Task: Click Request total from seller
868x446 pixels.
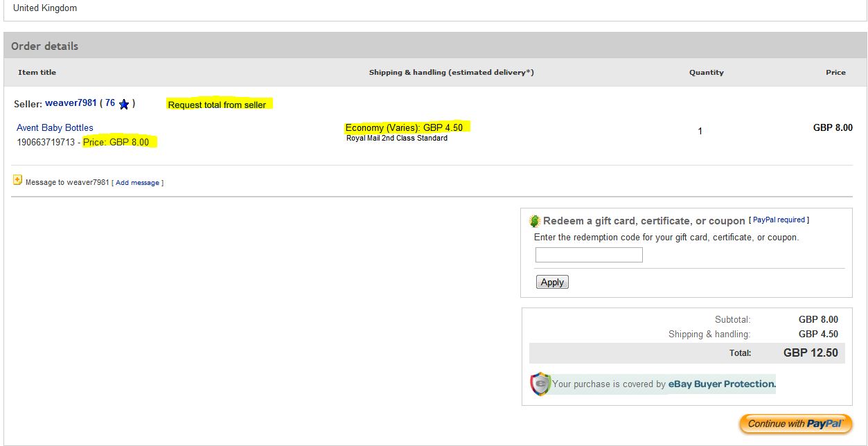Action: click(x=217, y=105)
